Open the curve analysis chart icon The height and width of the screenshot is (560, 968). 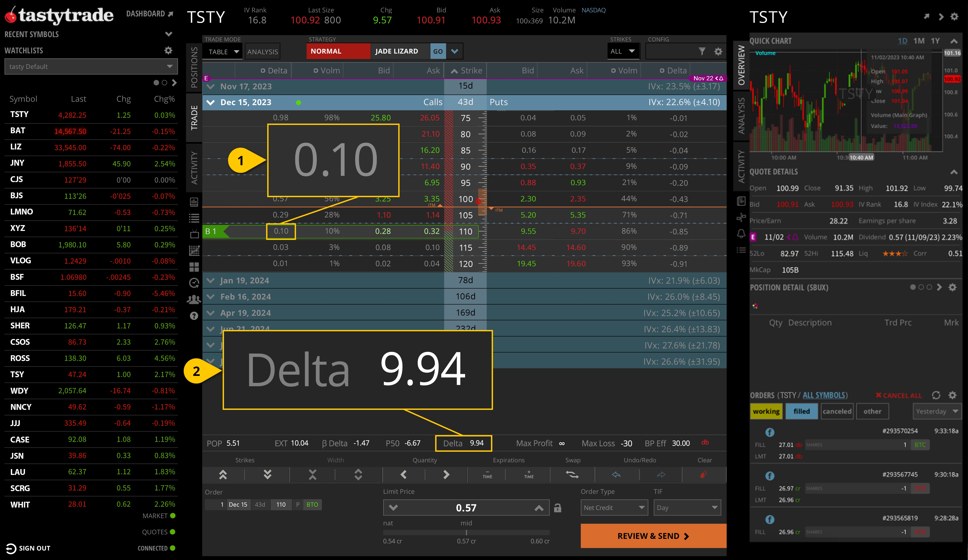194,251
